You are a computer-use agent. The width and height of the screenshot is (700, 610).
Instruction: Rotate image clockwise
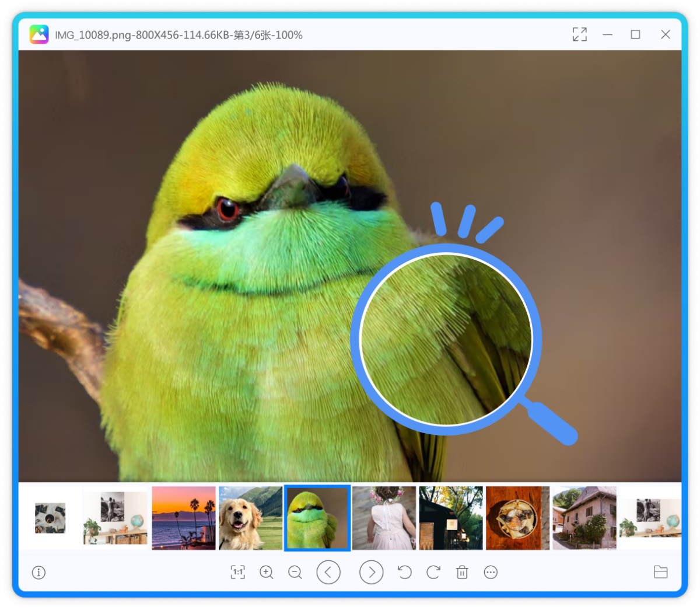click(433, 572)
